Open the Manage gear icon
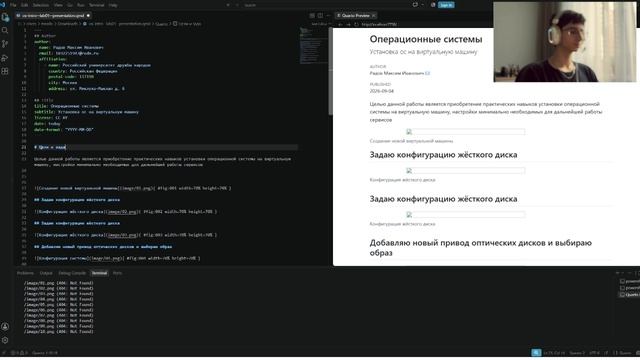This screenshot has width=640, height=360. (5, 340)
